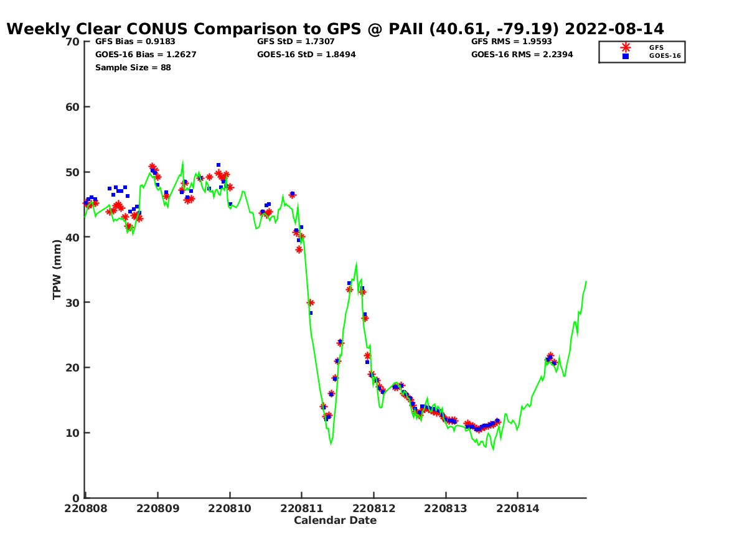Click the GOES-16 label in the legend
The width and height of the screenshot is (747, 560).
pyautogui.click(x=665, y=56)
